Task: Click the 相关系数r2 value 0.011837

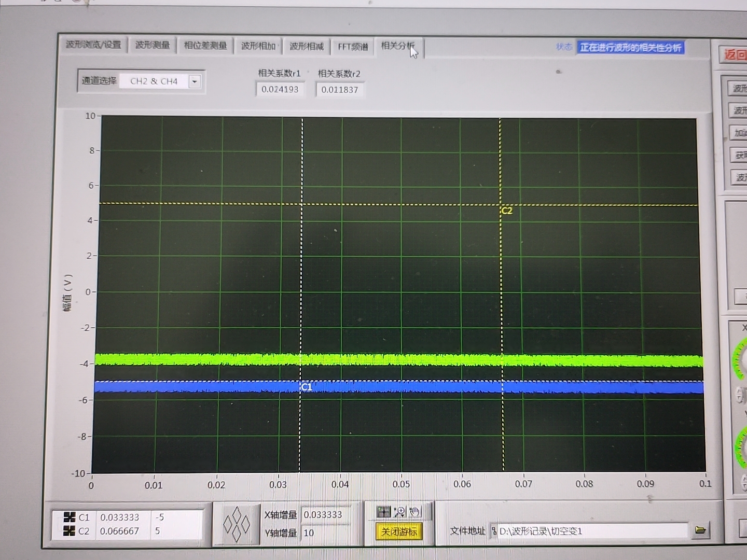Action: click(340, 90)
